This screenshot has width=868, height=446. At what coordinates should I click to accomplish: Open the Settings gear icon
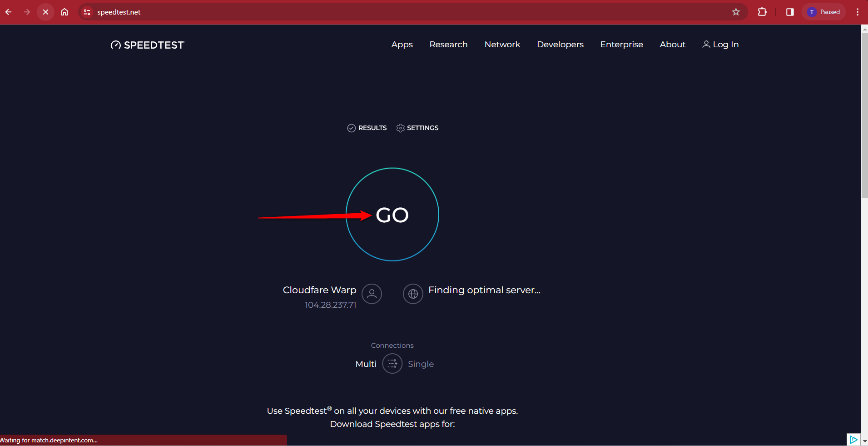[x=400, y=128]
